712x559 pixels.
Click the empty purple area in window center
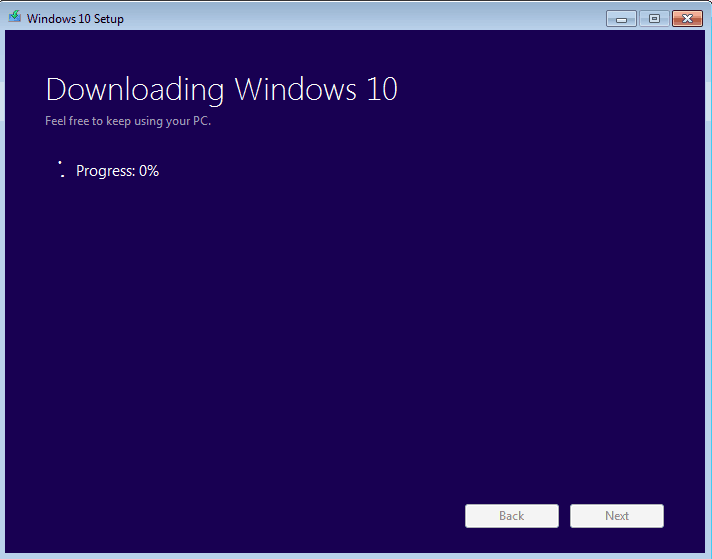pyautogui.click(x=356, y=330)
